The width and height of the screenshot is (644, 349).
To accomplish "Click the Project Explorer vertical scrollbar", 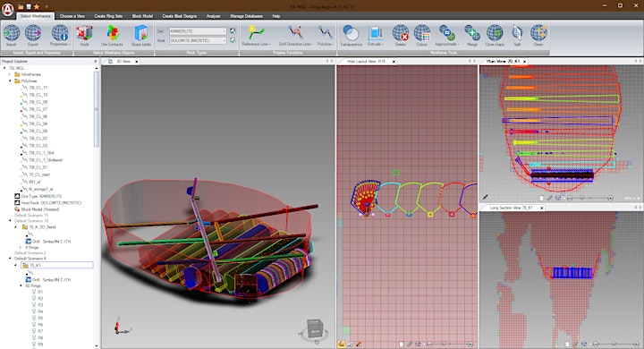I will coord(97,109).
